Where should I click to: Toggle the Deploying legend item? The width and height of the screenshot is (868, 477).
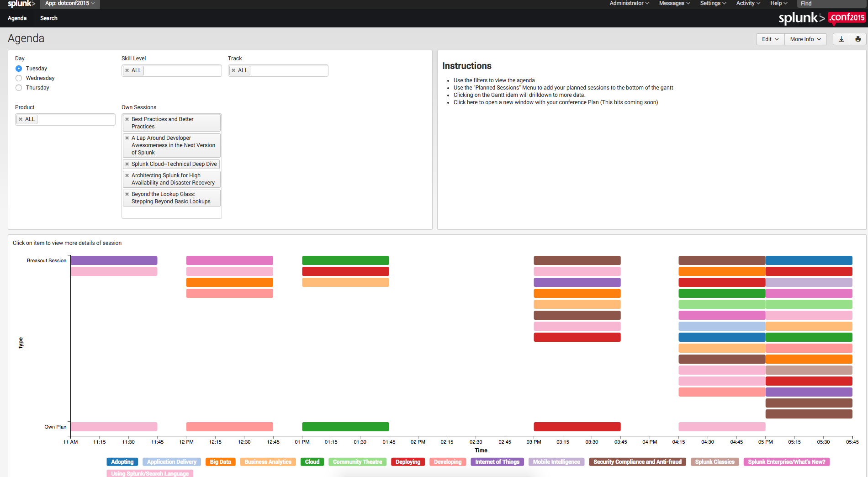[x=408, y=462]
